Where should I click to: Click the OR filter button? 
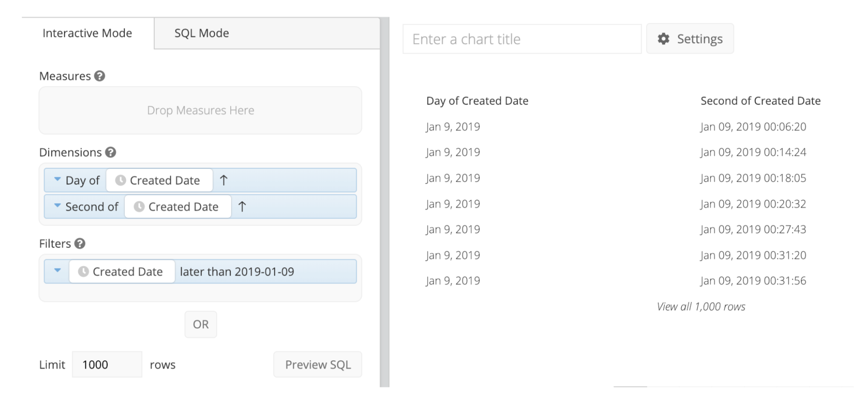[201, 324]
